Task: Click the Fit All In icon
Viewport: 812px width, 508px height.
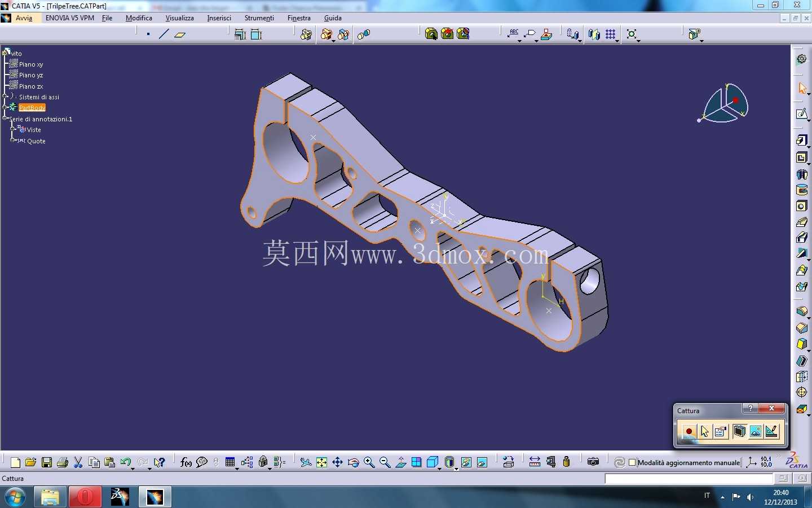Action: tap(321, 462)
